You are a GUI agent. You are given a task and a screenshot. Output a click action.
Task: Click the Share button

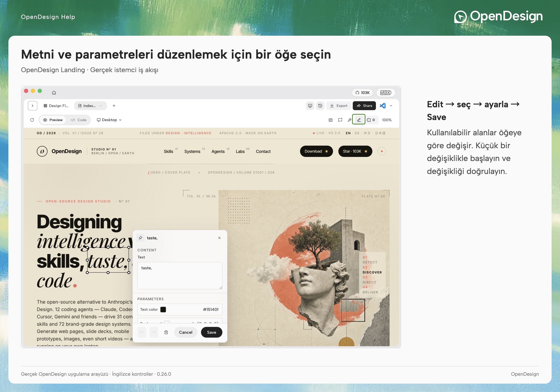364,106
